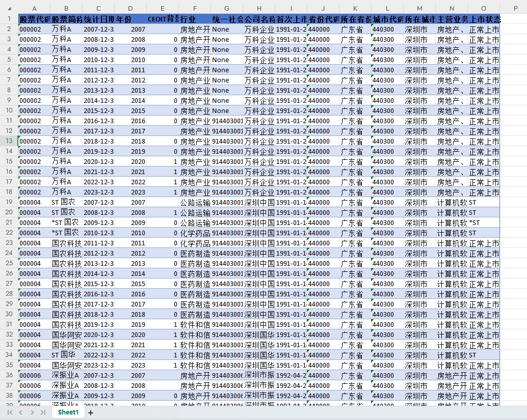Click ST 国华 cell in row 34
The height and width of the screenshot is (420, 527).
(x=66, y=355)
